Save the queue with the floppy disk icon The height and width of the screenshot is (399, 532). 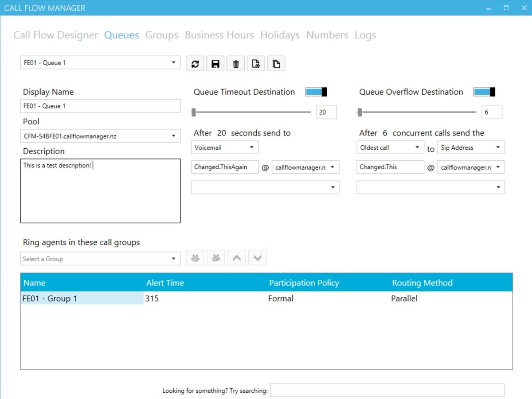[215, 64]
